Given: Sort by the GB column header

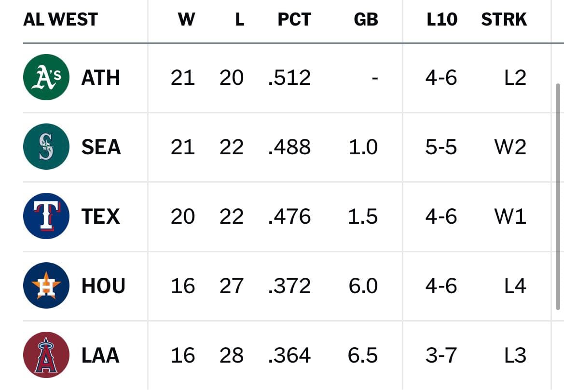Looking at the screenshot, I should click(x=366, y=19).
